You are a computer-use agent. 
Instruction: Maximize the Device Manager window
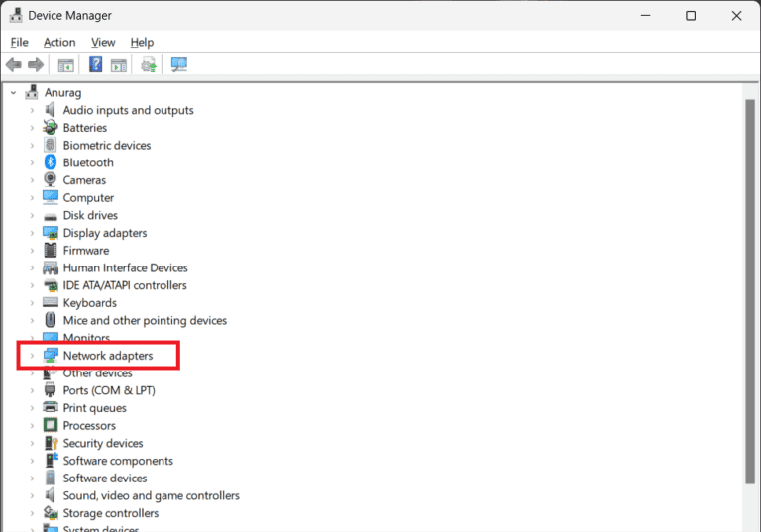click(691, 16)
